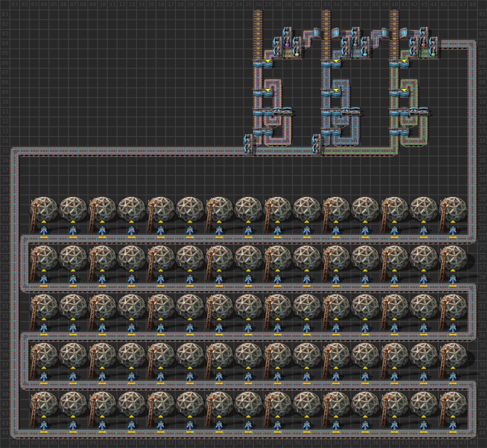
Task: Click the top yellow-marked splitter on the green belt column
Action: pos(399,64)
